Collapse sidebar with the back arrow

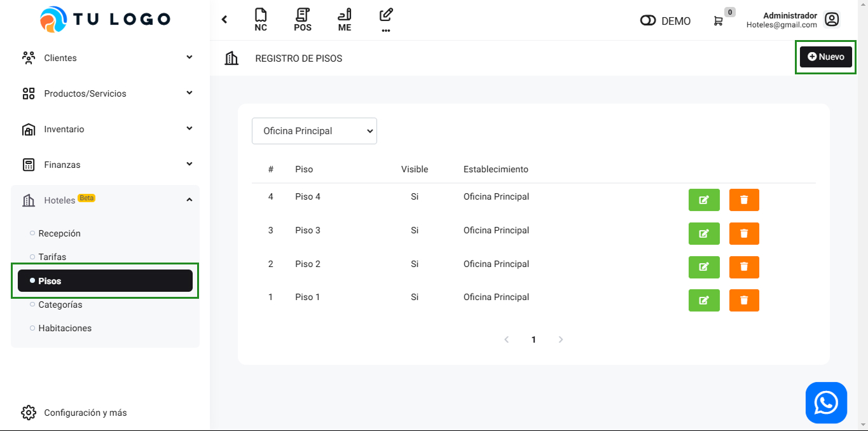coord(224,20)
